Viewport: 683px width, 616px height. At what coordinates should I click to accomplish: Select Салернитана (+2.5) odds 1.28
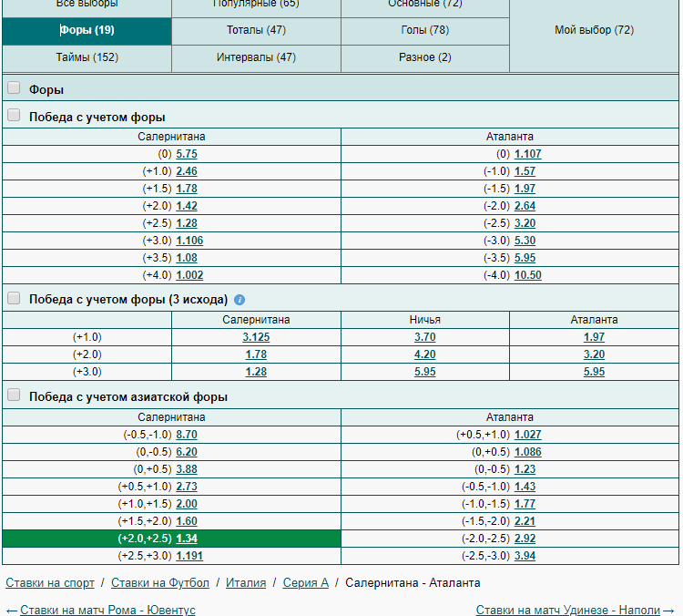click(x=187, y=223)
